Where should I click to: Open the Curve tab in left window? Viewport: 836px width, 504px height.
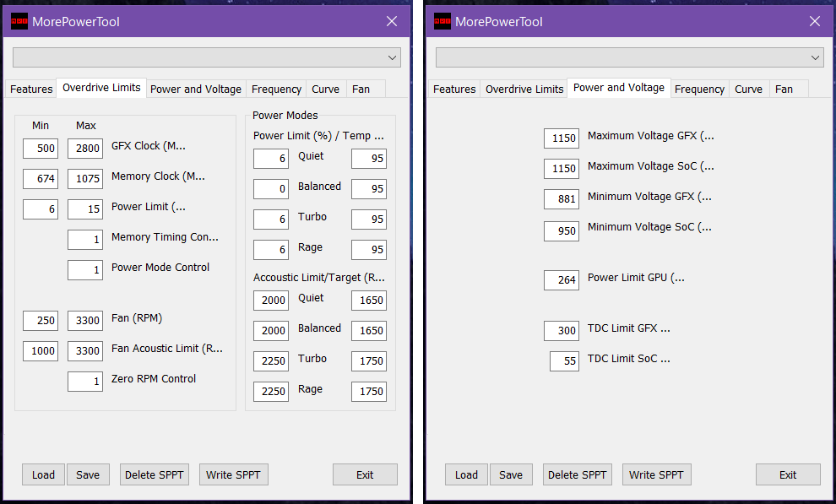325,89
